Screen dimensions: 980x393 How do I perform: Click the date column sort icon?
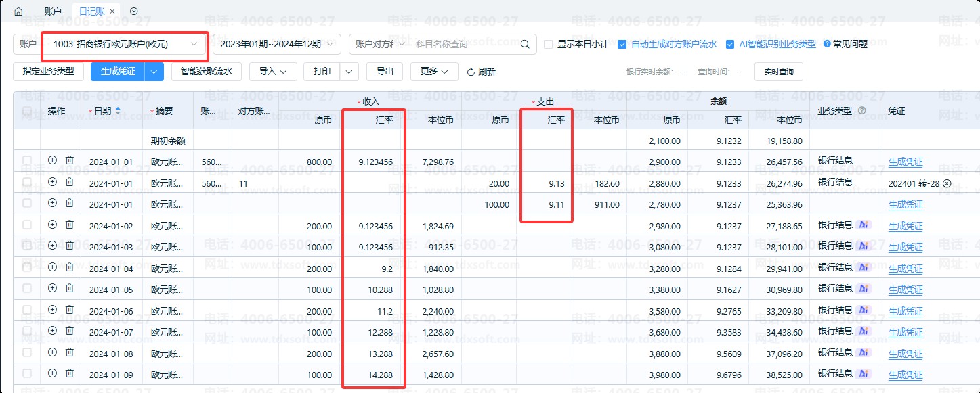coord(119,110)
